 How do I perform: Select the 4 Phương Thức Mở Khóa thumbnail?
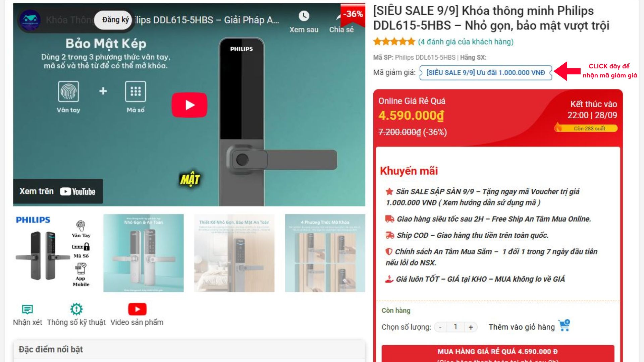click(325, 253)
